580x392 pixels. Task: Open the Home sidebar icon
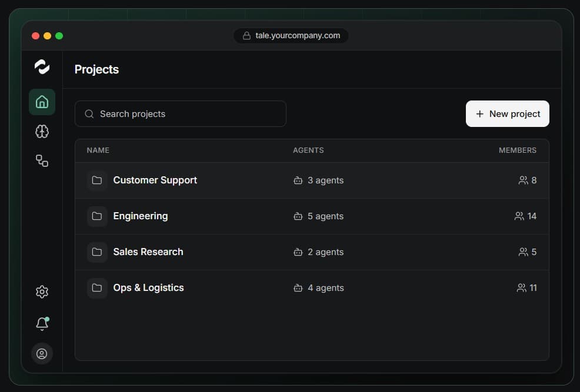pos(42,102)
